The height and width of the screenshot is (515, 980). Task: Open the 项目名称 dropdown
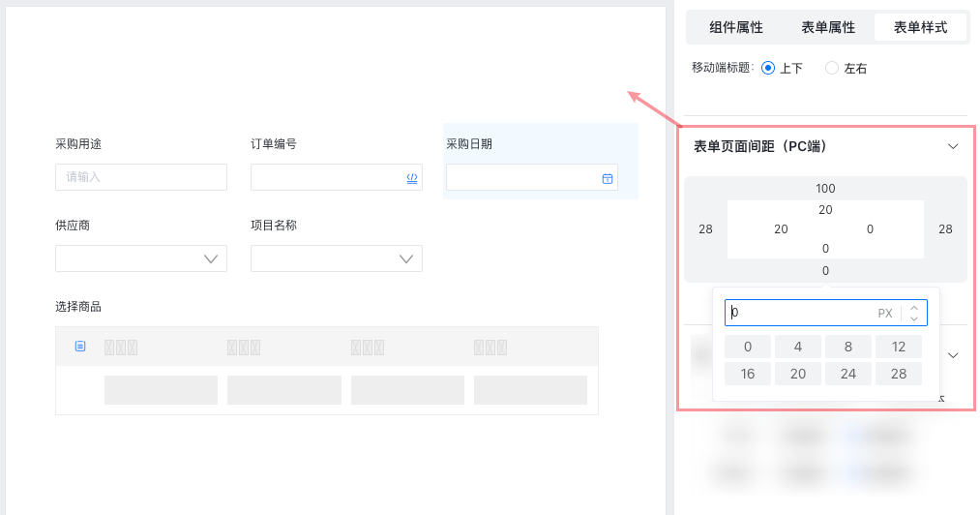coord(336,258)
